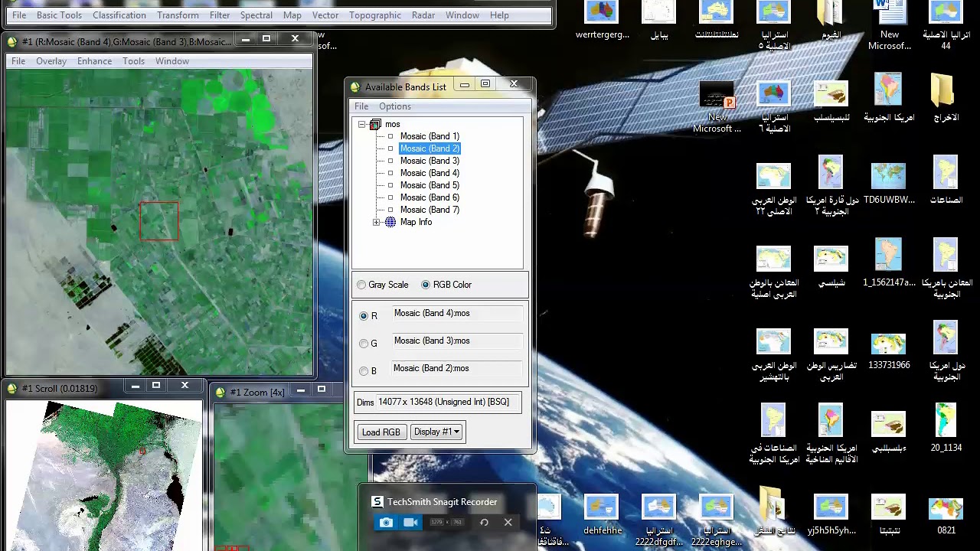Select Mosaic (Band 3) in the list
The height and width of the screenshot is (551, 980).
pos(430,161)
